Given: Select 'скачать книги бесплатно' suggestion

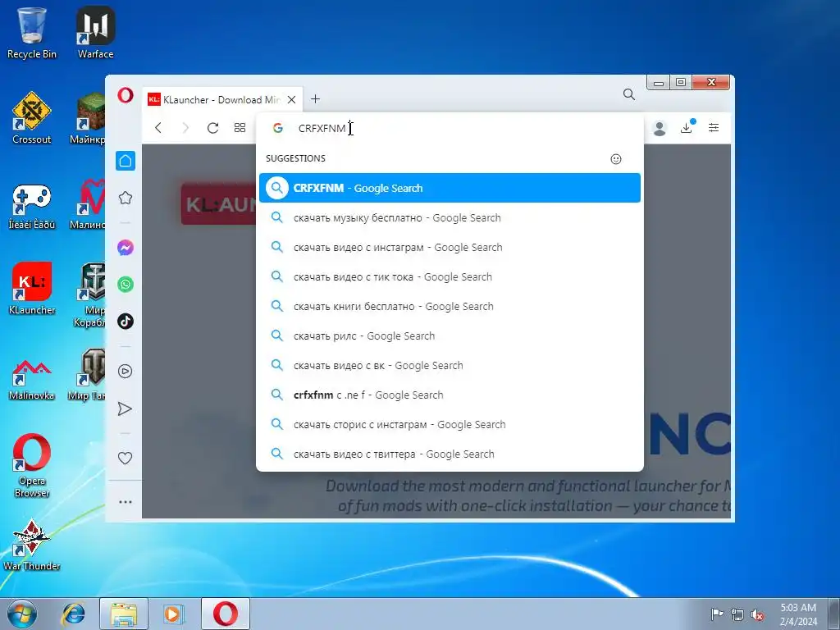Looking at the screenshot, I should (450, 307).
